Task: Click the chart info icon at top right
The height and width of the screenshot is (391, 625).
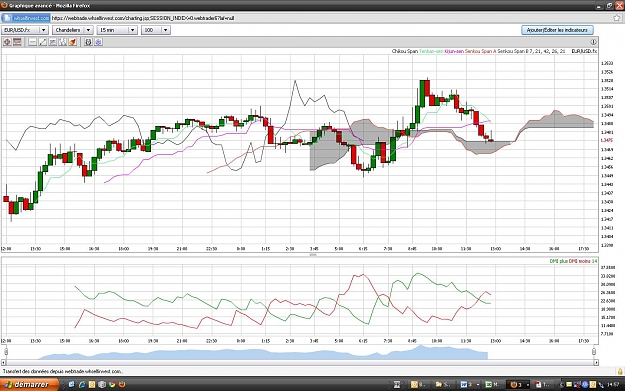Action: 593,42
